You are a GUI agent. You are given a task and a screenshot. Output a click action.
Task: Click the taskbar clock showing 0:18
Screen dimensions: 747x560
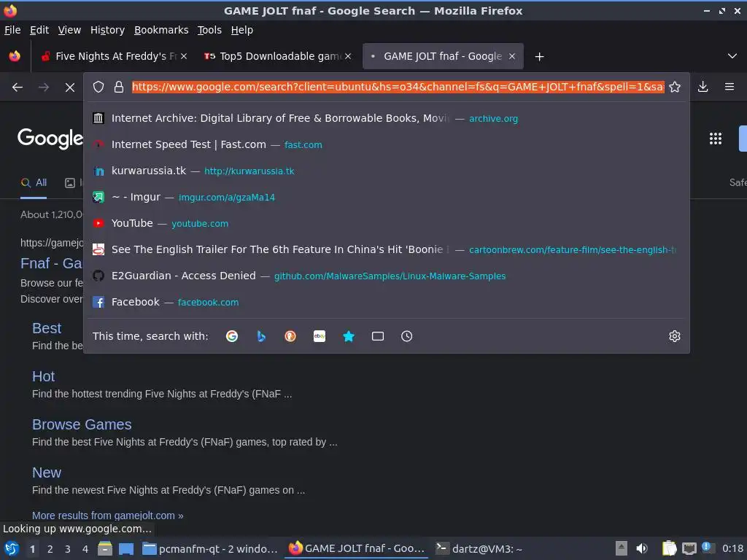(732, 548)
